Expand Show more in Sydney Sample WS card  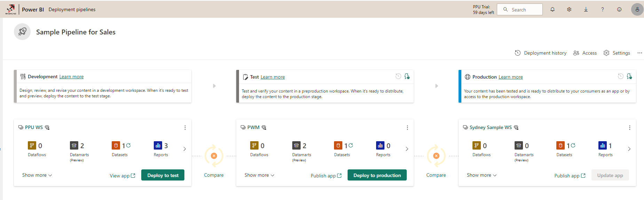click(x=482, y=175)
